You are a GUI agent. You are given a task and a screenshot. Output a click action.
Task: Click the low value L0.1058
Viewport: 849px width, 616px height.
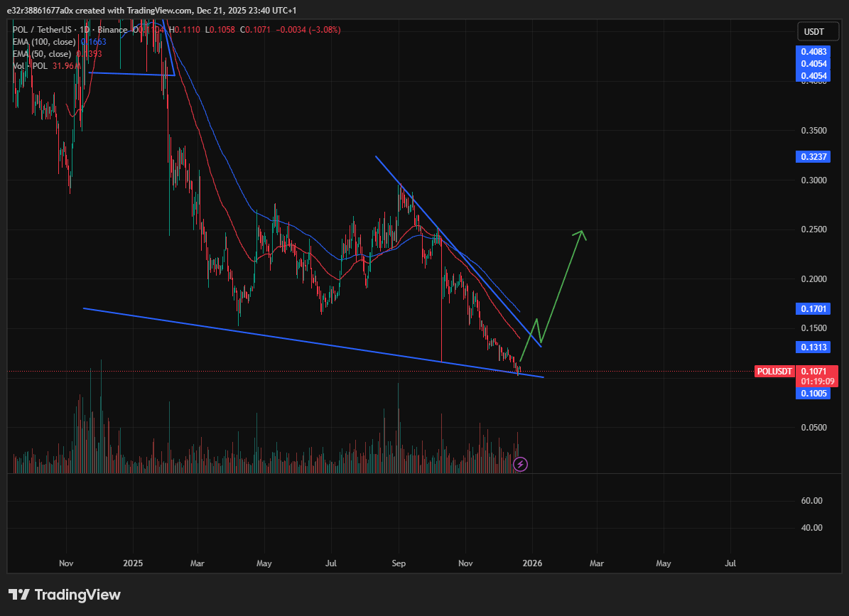[220, 30]
